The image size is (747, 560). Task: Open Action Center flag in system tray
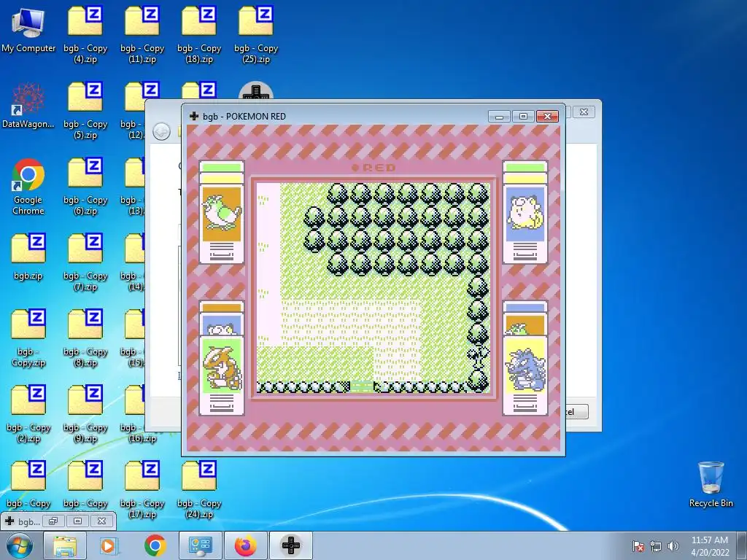tap(638, 546)
